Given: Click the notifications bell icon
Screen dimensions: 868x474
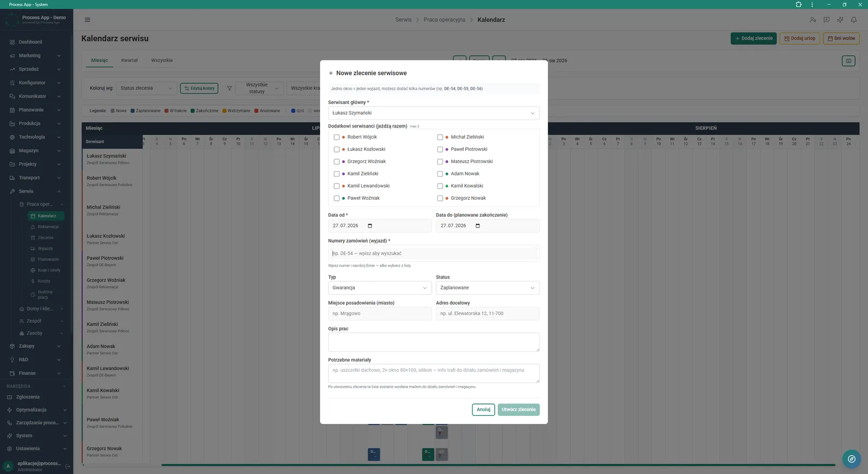Looking at the screenshot, I should (853, 20).
